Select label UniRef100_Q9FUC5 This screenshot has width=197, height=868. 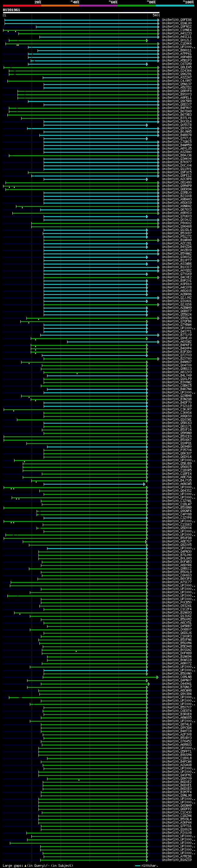click(x=177, y=172)
